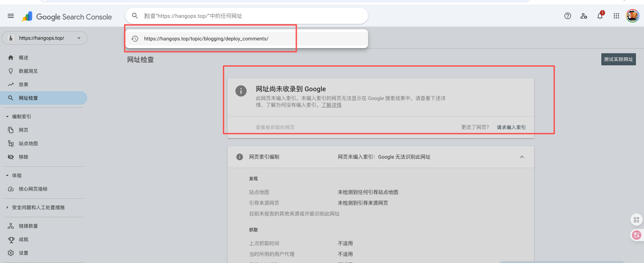This screenshot has width=644, height=263.
Task: Click the gear icon beside 设置
Action: point(11,253)
